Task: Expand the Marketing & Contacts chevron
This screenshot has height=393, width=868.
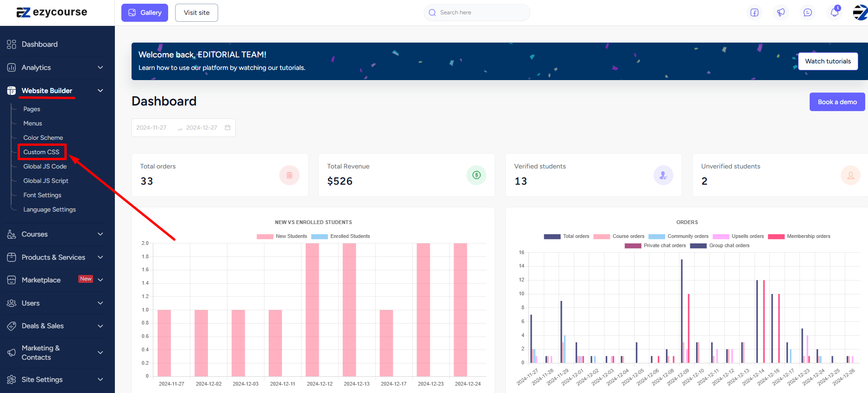Action: pos(101,353)
